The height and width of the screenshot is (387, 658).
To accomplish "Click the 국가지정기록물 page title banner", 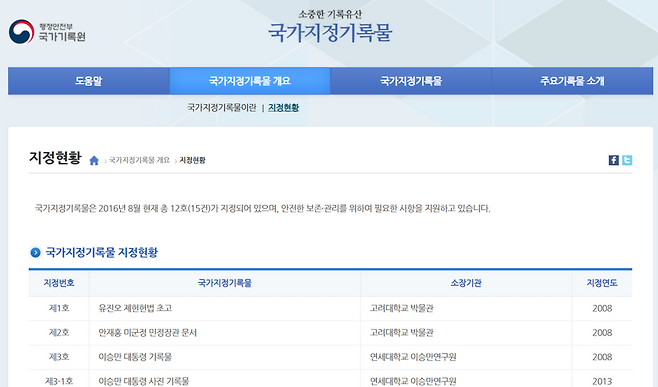I will [x=330, y=32].
